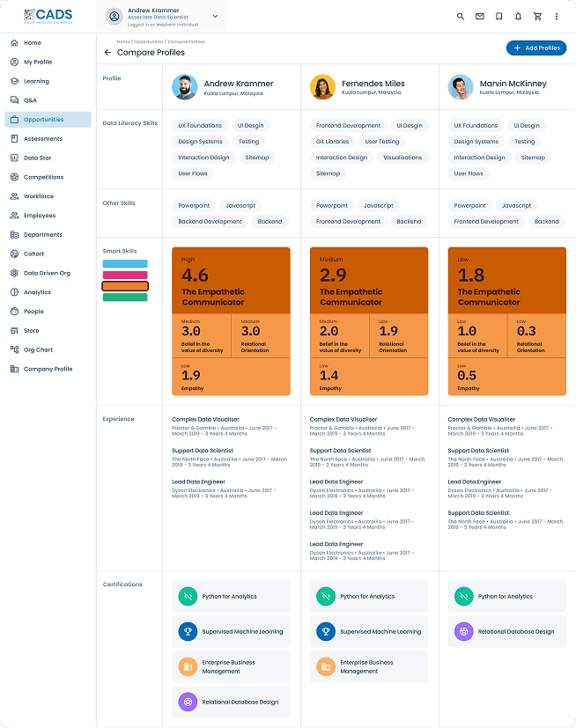This screenshot has height=728, width=576.
Task: Click the CADS logo
Action: point(48,16)
